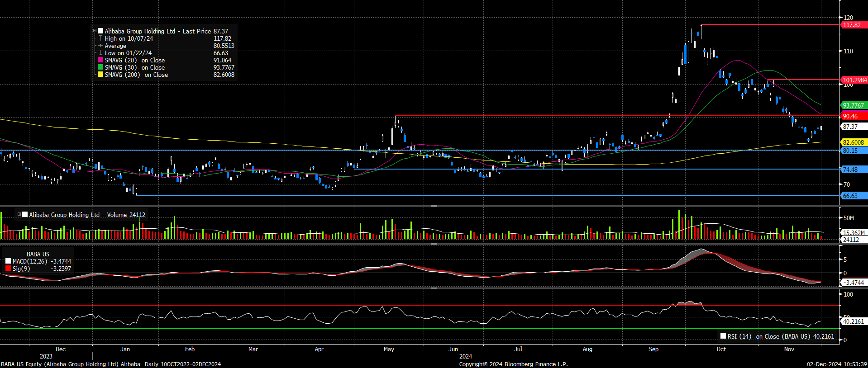Click the 'Oct' month label on time axis
This screenshot has height=368, width=868.
[721, 349]
